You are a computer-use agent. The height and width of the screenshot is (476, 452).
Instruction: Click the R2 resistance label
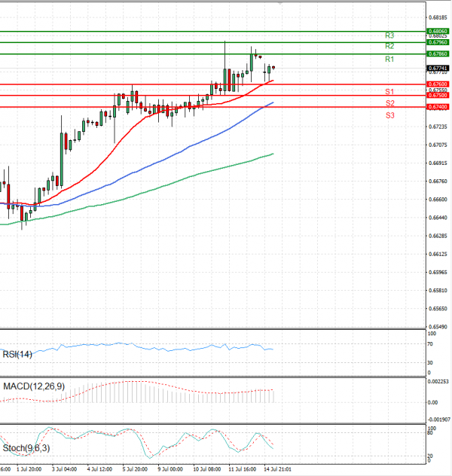[x=389, y=46]
